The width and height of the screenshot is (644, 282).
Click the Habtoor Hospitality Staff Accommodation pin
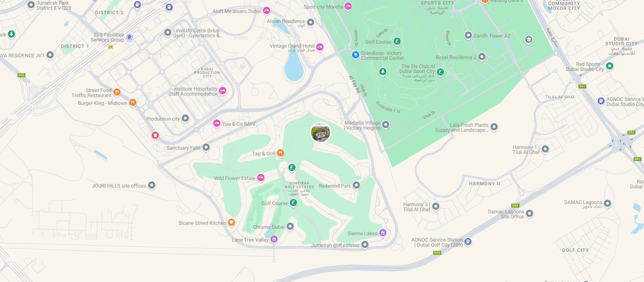[x=223, y=91]
